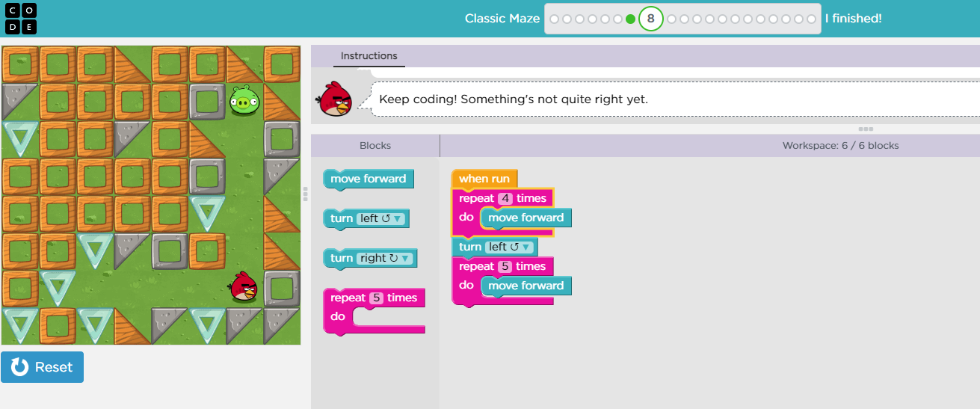Go to the level dot right after 8
980x409 pixels.
(672, 19)
